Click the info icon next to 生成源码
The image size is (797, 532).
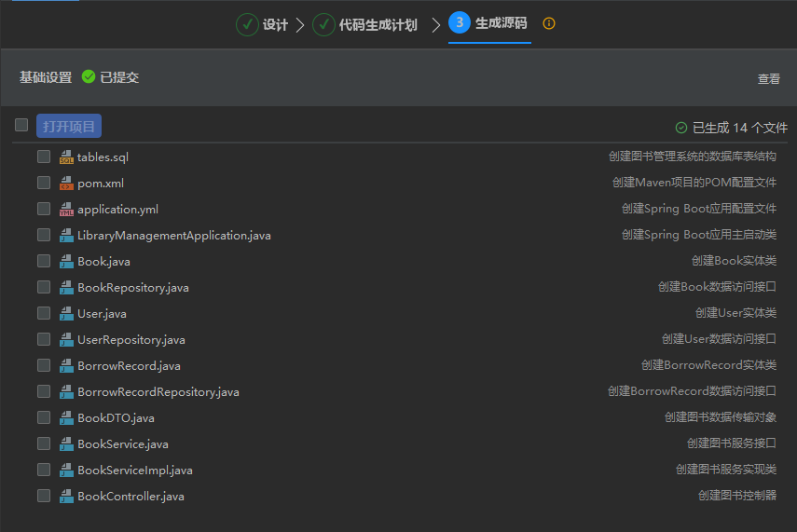coord(549,24)
